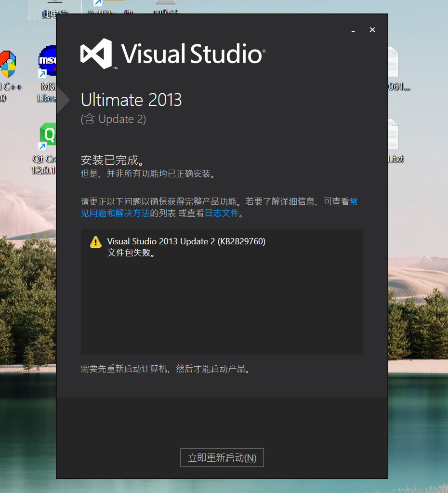448x493 pixels.
Task: Click the 但是，并非所有功能均已正确安装。 text
Action: (x=148, y=173)
